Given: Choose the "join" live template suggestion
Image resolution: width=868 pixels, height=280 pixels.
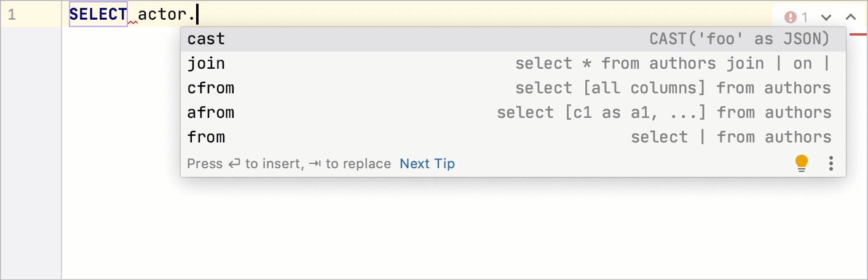Looking at the screenshot, I should (207, 64).
